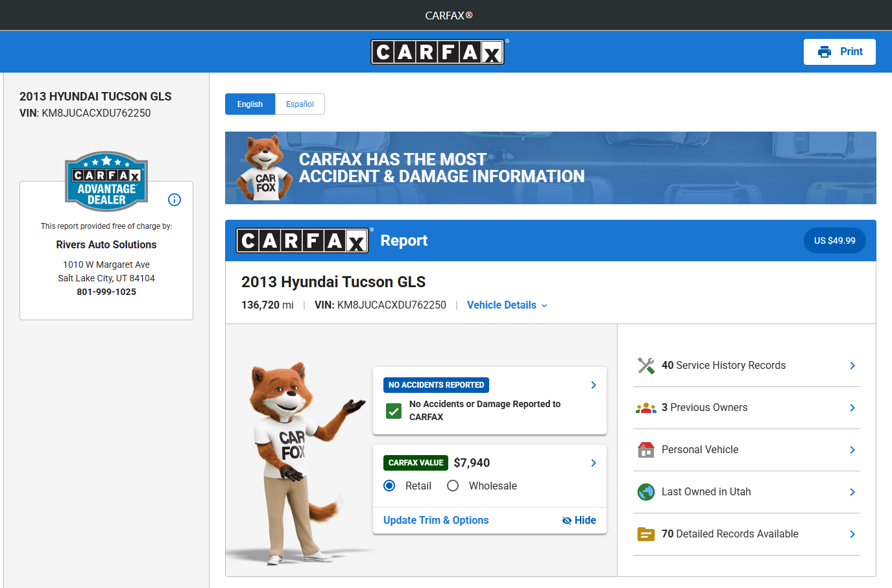Click the CARFAX logo beside Report heading
Screen dimensions: 892x588
coord(303,241)
